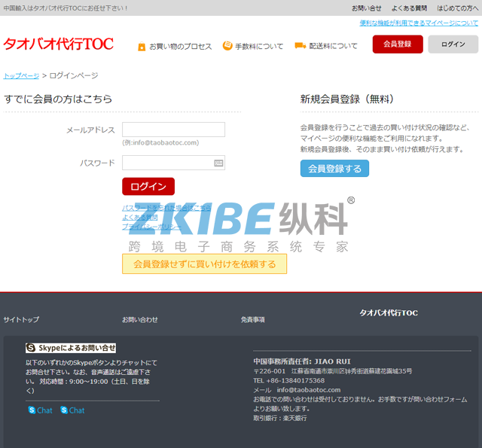The height and width of the screenshot is (448, 482).
Task: Open お問い合せ in the top bar
Action: click(367, 8)
